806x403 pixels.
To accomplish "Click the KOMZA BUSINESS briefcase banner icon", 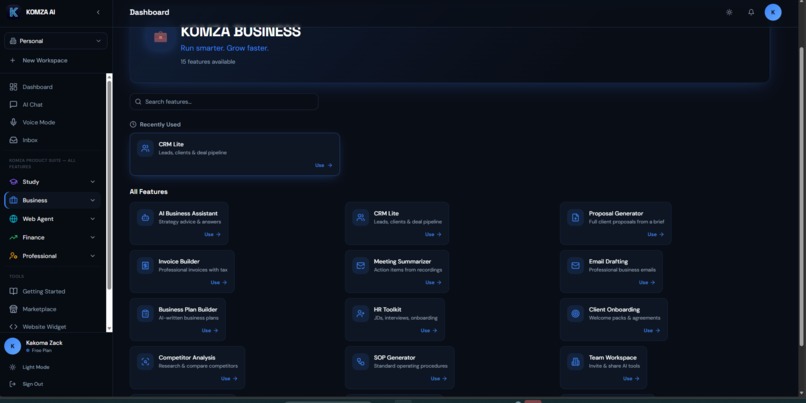I will pos(160,37).
